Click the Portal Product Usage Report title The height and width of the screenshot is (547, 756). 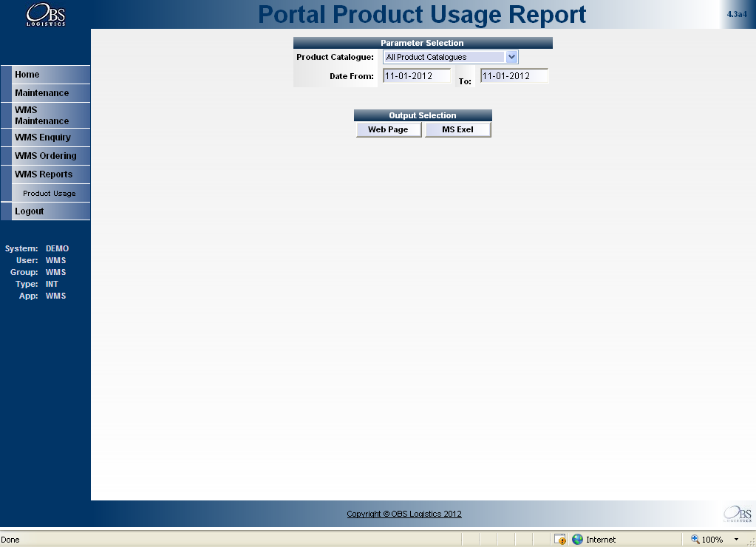click(x=422, y=15)
